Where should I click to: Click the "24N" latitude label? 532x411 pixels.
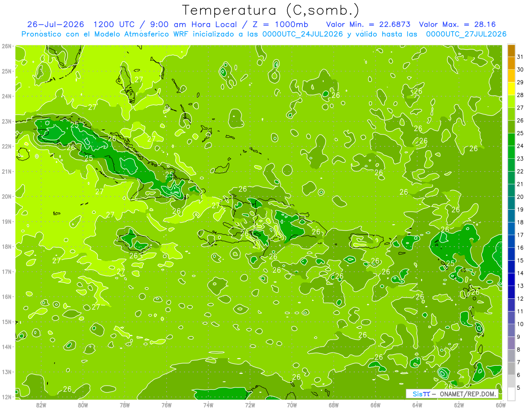tap(6, 96)
